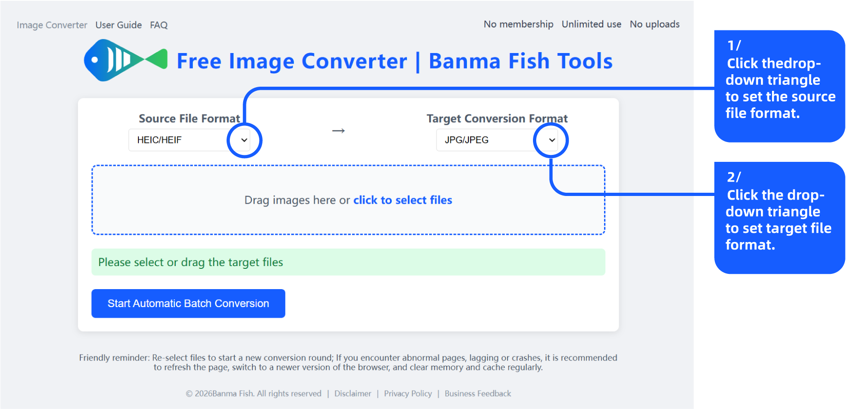Click the 'Unlimited use' text
The height and width of the screenshot is (409, 868).
pyautogui.click(x=592, y=24)
